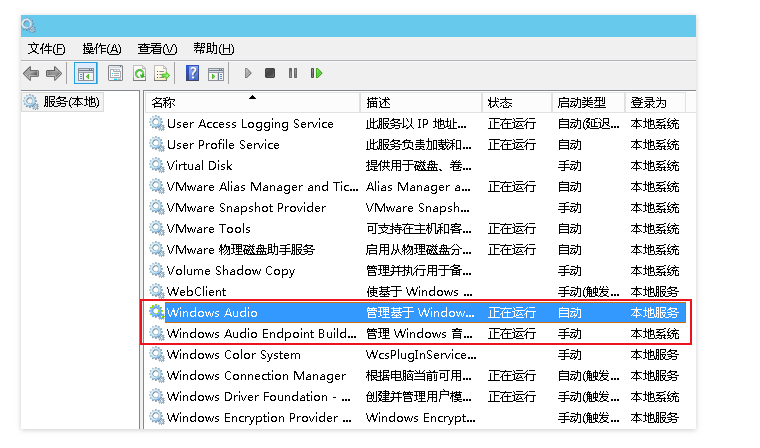The image size is (760, 448).
Task: Click the gear icon beside WebClient
Action: [x=156, y=291]
